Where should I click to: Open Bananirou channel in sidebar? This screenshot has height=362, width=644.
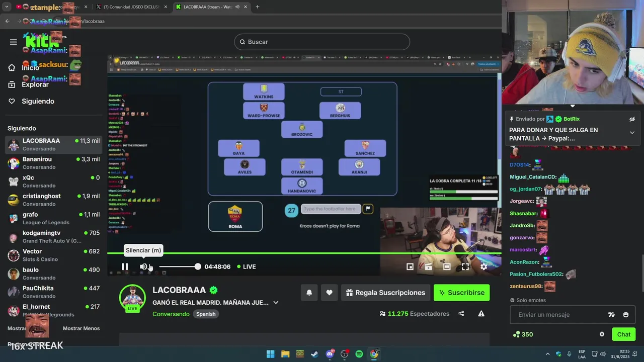click(x=53, y=163)
